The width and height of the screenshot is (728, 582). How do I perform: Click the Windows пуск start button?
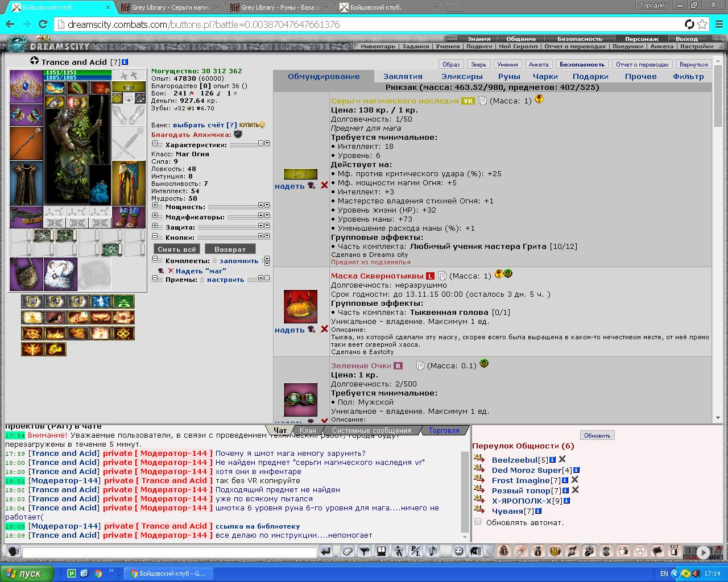click(x=27, y=573)
